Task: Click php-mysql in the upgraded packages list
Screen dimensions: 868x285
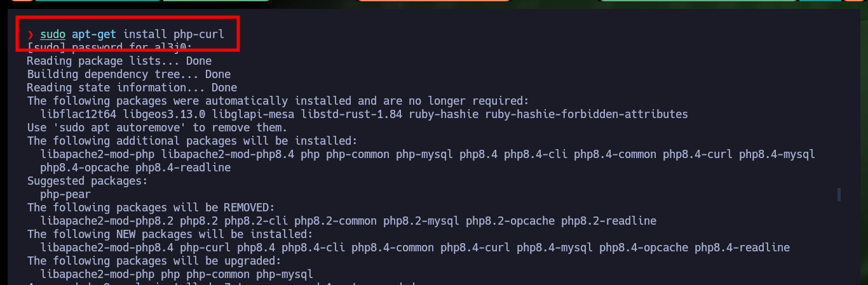Action: [x=285, y=274]
